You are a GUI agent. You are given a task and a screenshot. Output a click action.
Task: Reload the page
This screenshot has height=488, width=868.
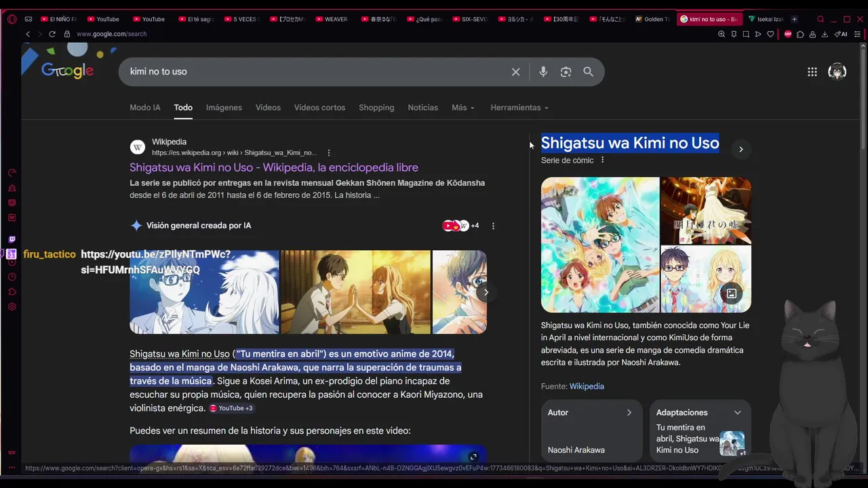pos(52,34)
